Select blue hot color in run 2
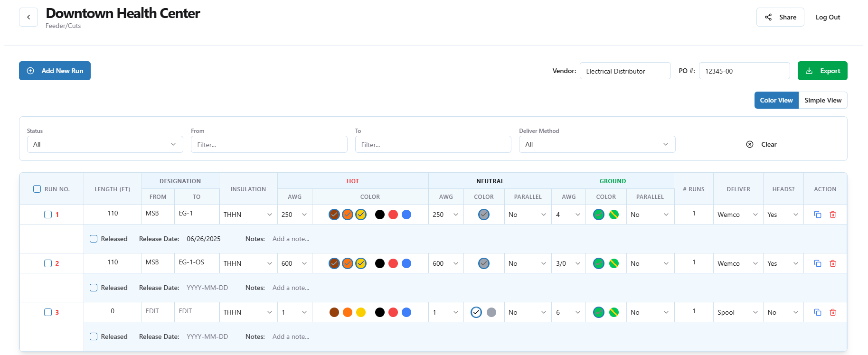The width and height of the screenshot is (868, 355). [x=406, y=263]
